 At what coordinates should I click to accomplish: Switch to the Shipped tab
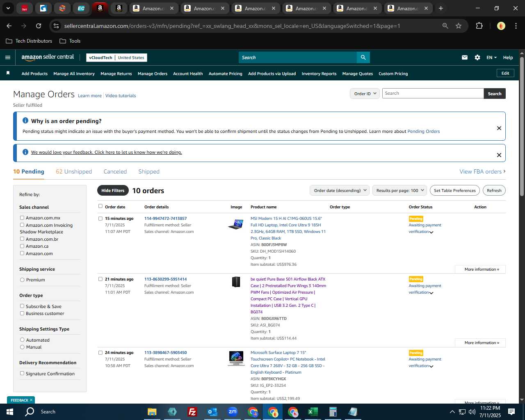[149, 171]
